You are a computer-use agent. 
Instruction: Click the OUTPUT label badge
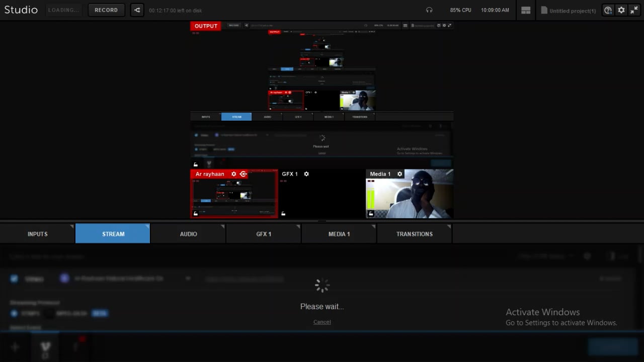[x=206, y=26]
